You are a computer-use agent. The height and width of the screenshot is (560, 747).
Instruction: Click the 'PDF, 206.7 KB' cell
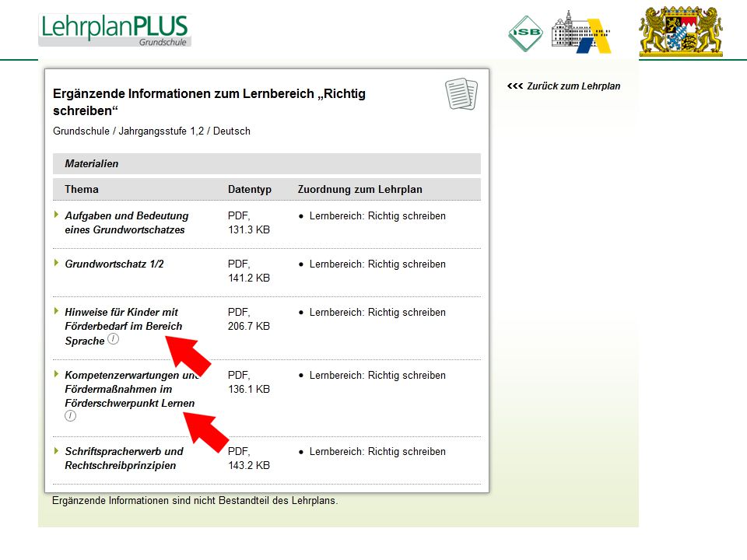(x=249, y=320)
